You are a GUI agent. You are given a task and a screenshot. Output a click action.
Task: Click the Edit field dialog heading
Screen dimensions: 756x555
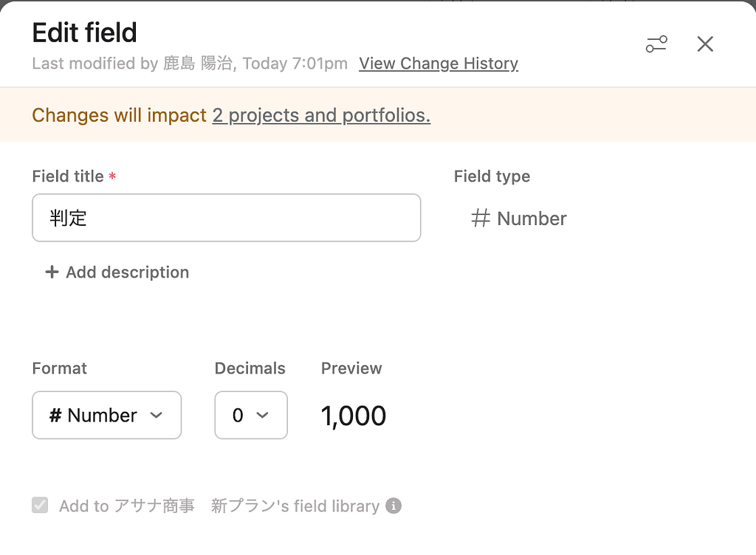pos(85,32)
